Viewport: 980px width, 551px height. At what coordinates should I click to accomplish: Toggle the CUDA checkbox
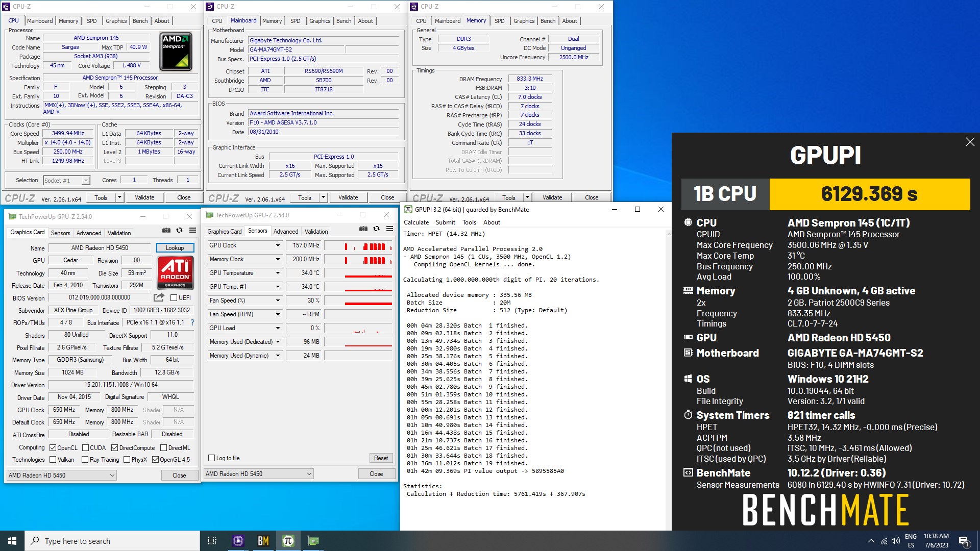pyautogui.click(x=85, y=448)
